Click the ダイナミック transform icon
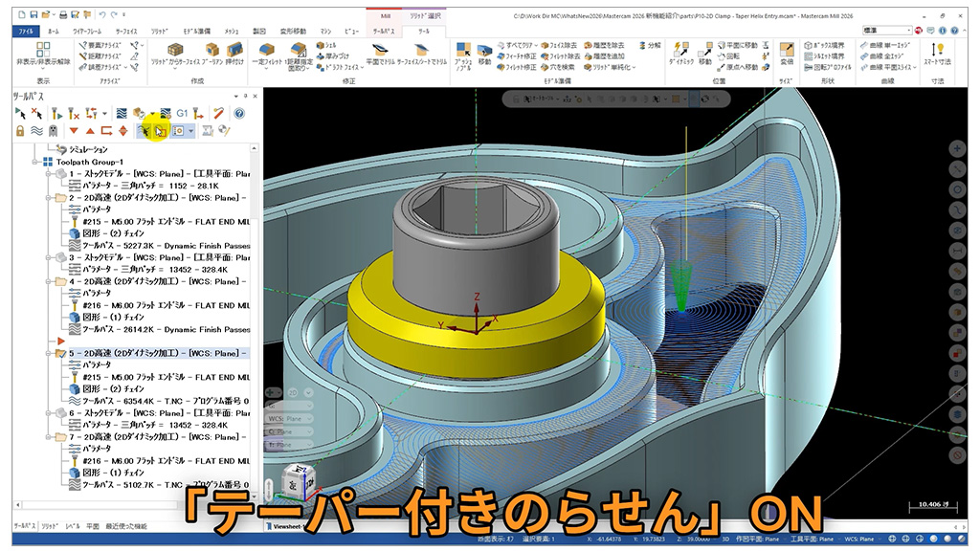Image resolution: width=980 pixels, height=551 pixels. coord(681,50)
